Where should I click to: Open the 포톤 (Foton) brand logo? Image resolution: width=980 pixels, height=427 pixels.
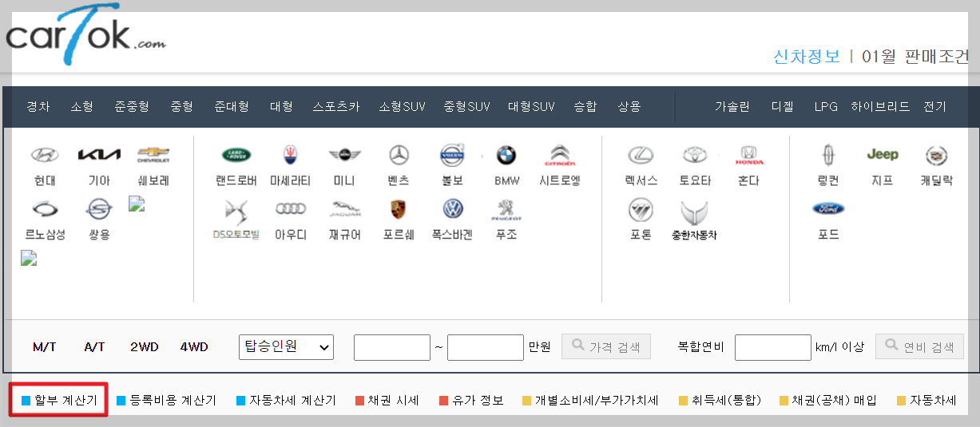(641, 210)
